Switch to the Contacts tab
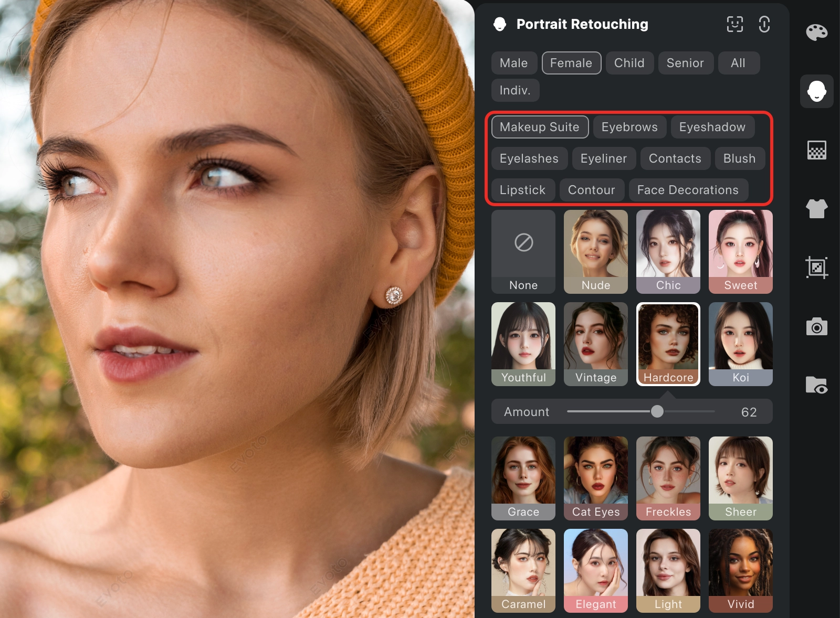Screen dimensions: 840x618 click(x=675, y=158)
